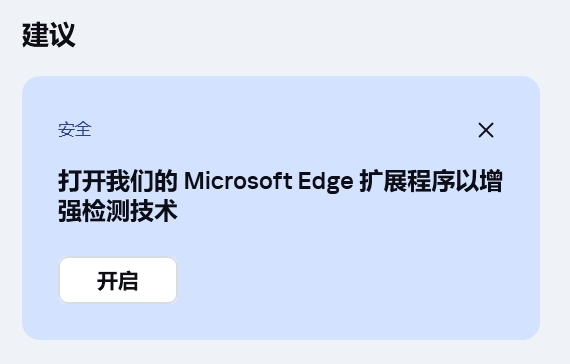The height and width of the screenshot is (364, 570).
Task: Click the card's top-right close cross
Action: (486, 130)
